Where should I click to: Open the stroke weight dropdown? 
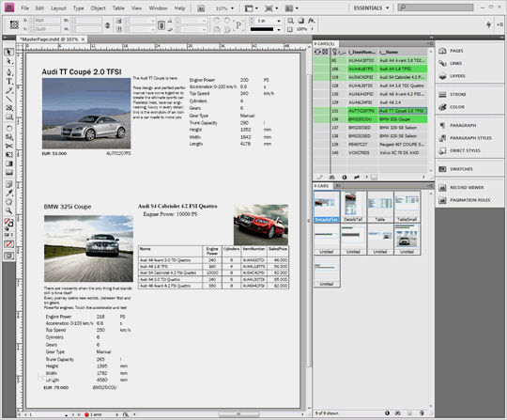(x=279, y=21)
